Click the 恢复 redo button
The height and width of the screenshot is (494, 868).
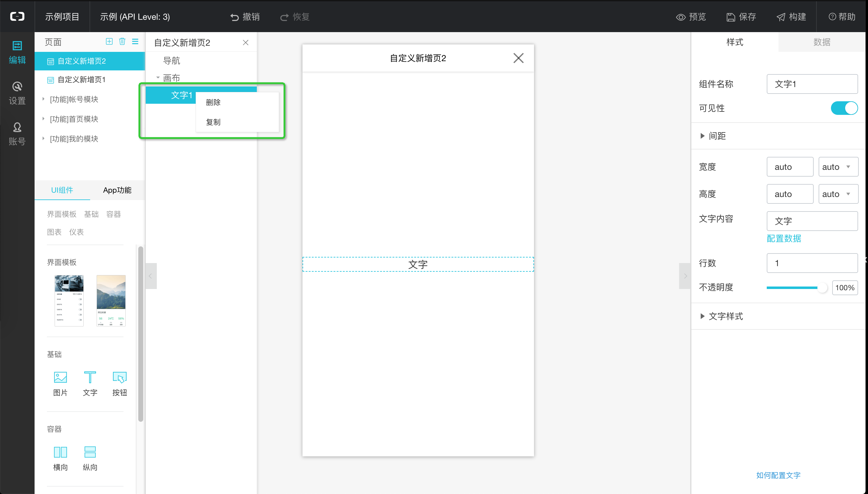(x=294, y=17)
